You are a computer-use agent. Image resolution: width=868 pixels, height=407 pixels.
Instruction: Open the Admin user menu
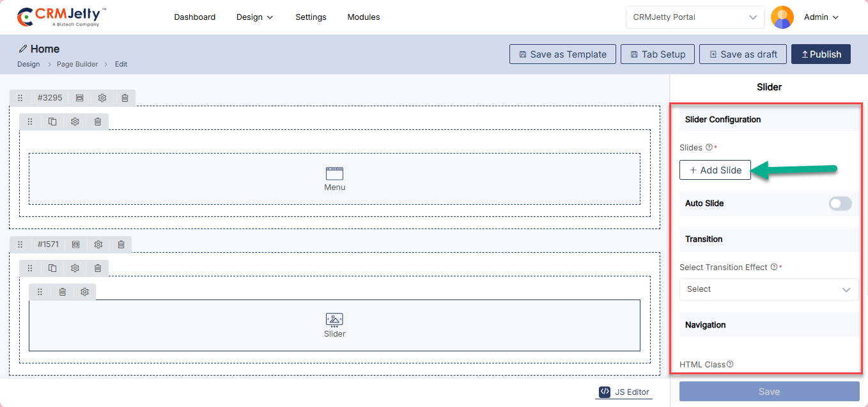821,17
